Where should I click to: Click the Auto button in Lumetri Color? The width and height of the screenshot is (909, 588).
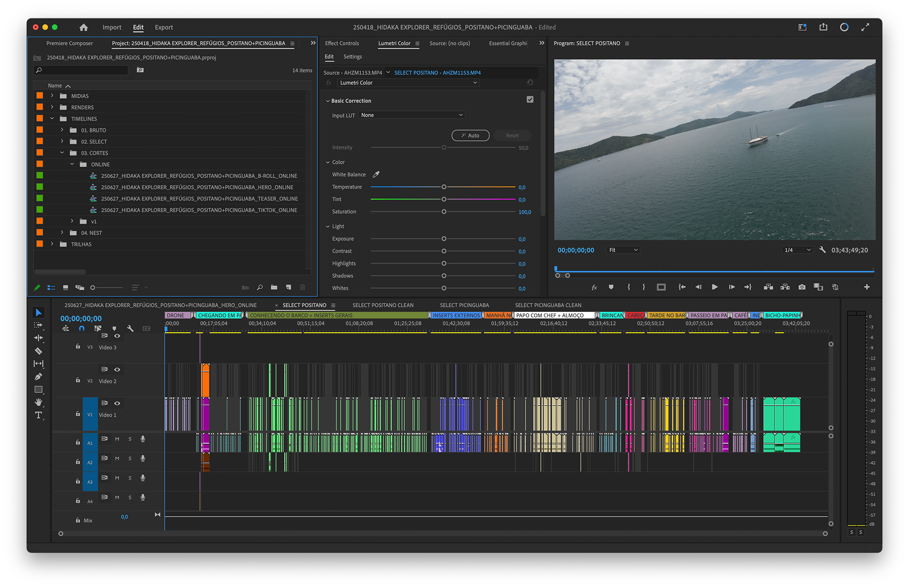[x=470, y=135]
